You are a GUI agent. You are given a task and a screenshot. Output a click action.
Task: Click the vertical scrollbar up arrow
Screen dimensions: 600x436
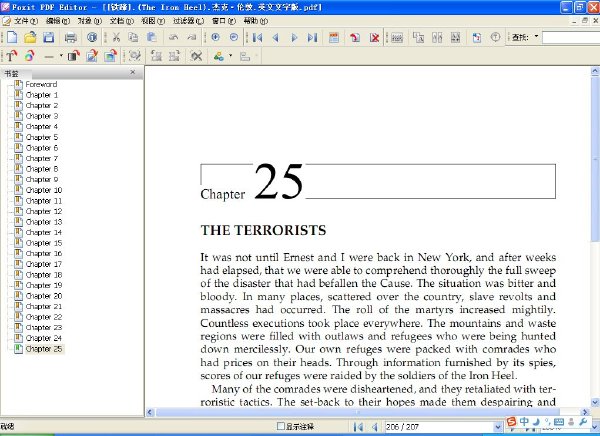coord(595,71)
